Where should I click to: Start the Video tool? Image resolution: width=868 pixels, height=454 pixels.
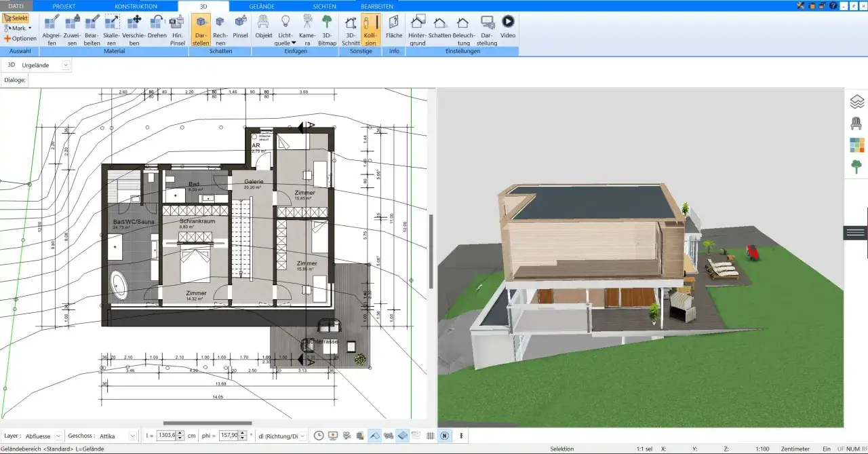pyautogui.click(x=508, y=26)
